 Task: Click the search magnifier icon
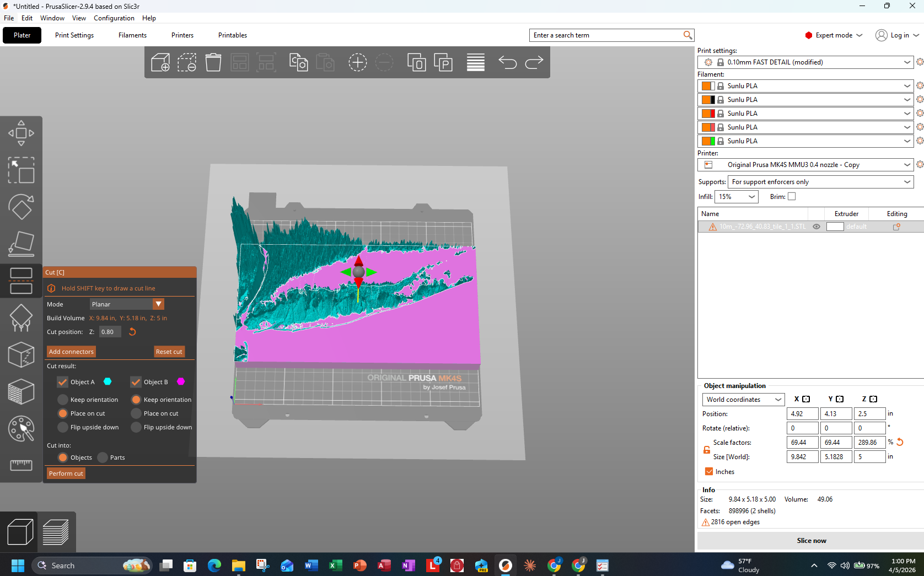coord(687,35)
